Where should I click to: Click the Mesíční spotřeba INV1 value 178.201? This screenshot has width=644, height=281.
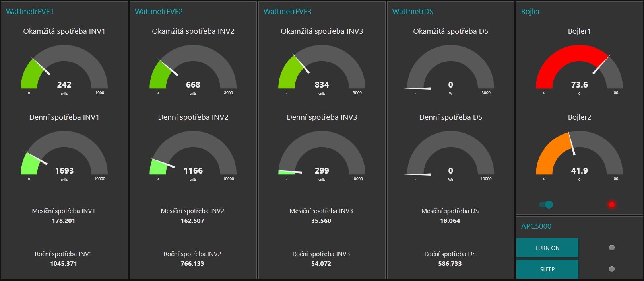(x=64, y=221)
